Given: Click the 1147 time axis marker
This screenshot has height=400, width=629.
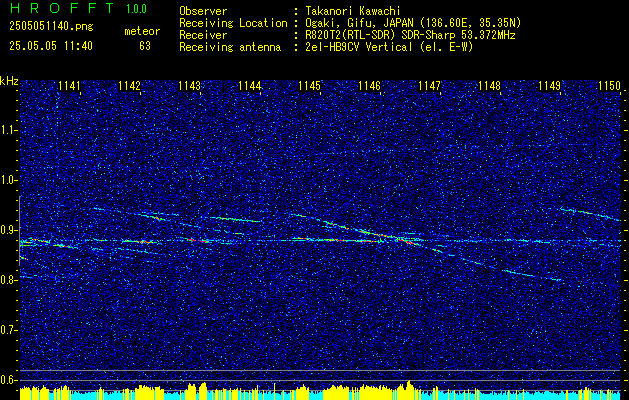Looking at the screenshot, I should pyautogui.click(x=430, y=86).
